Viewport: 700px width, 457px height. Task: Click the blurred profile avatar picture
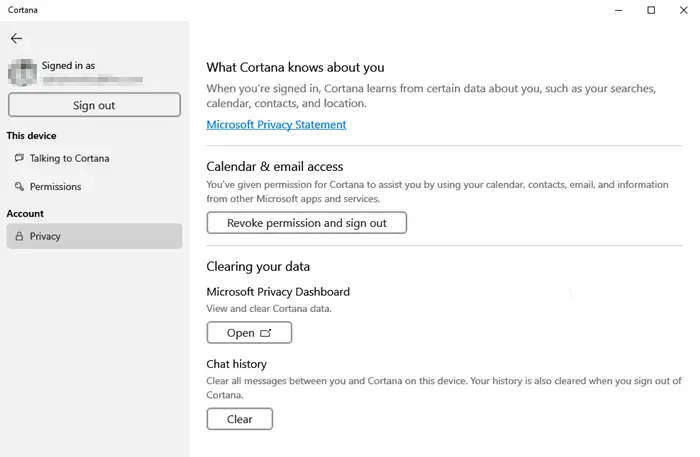[x=22, y=72]
